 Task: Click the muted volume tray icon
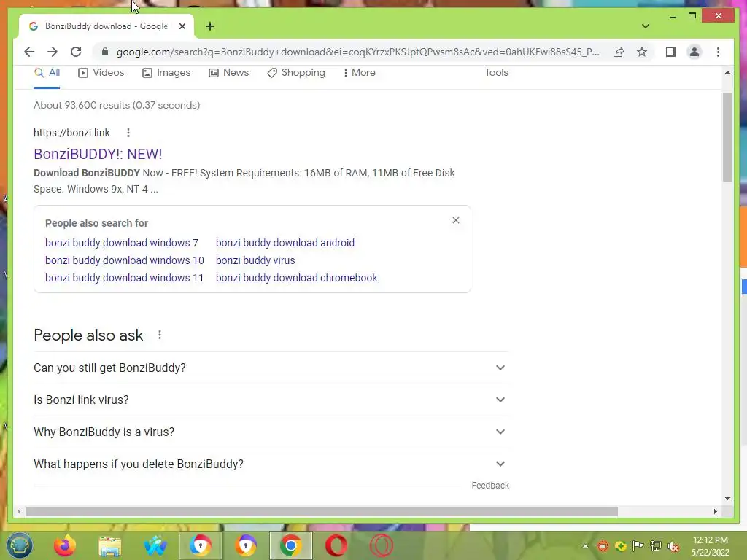click(x=673, y=546)
